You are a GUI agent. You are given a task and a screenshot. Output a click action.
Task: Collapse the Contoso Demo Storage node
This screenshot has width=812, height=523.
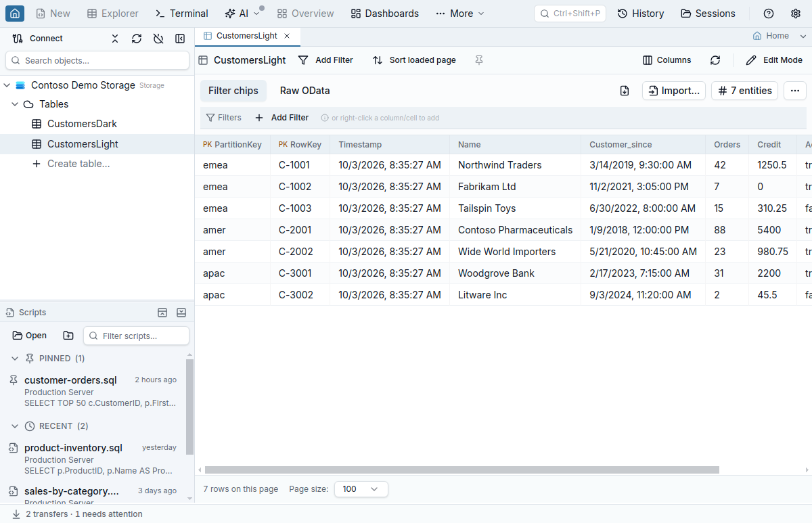pos(7,85)
